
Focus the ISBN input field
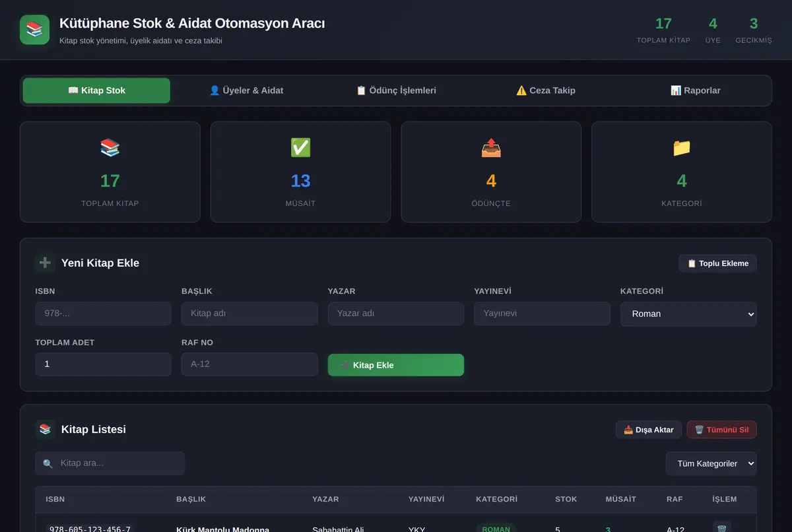click(103, 314)
